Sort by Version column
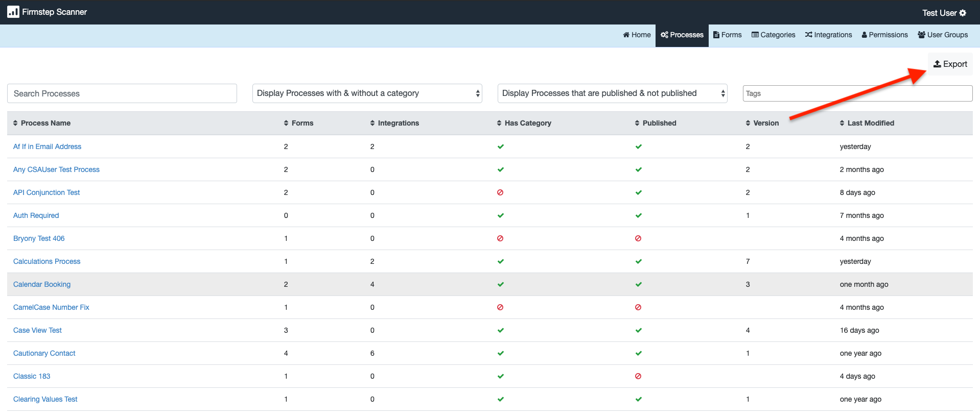Screen dimensions: 980x419 point(762,123)
